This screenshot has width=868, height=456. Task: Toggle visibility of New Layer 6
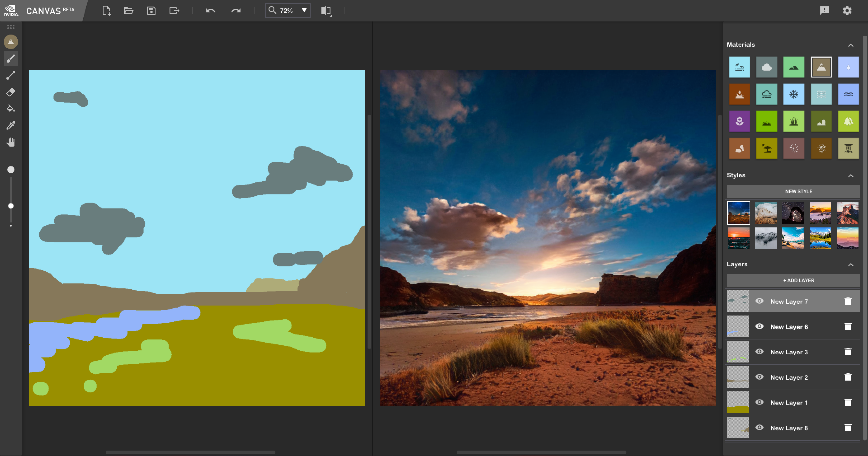758,326
